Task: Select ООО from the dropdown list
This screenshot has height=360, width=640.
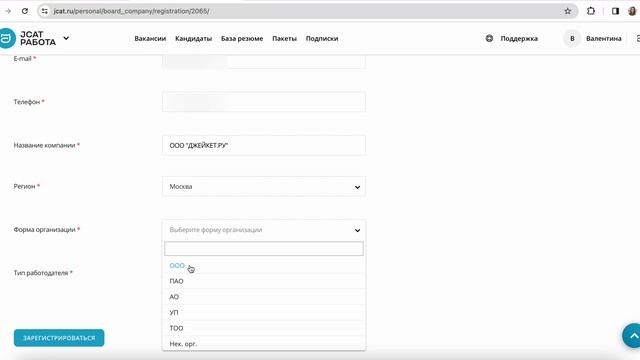Action: click(264, 266)
